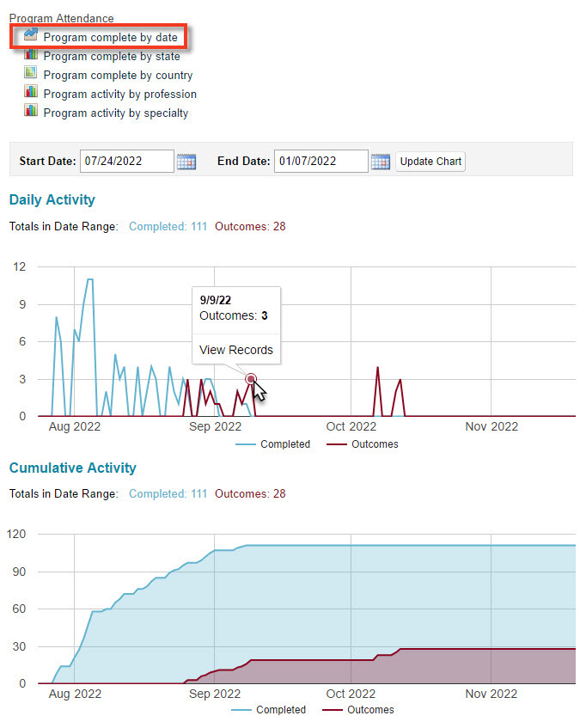Screen dimensions: 580x728
Task: Open Program complete by country report
Action: (118, 76)
